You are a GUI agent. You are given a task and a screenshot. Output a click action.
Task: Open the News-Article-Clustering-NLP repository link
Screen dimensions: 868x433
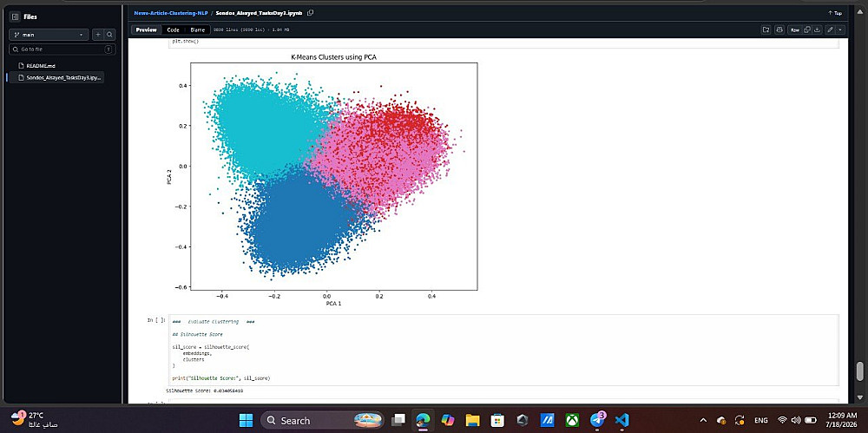(x=170, y=13)
